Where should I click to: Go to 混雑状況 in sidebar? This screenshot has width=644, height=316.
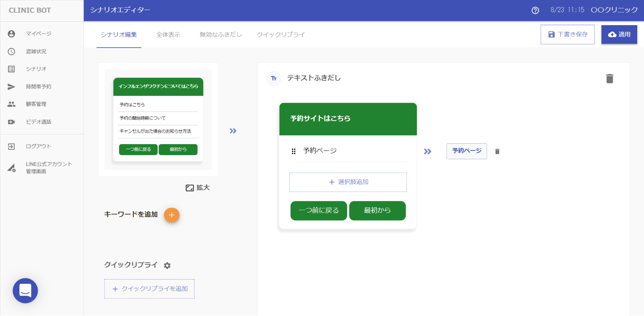(x=36, y=52)
